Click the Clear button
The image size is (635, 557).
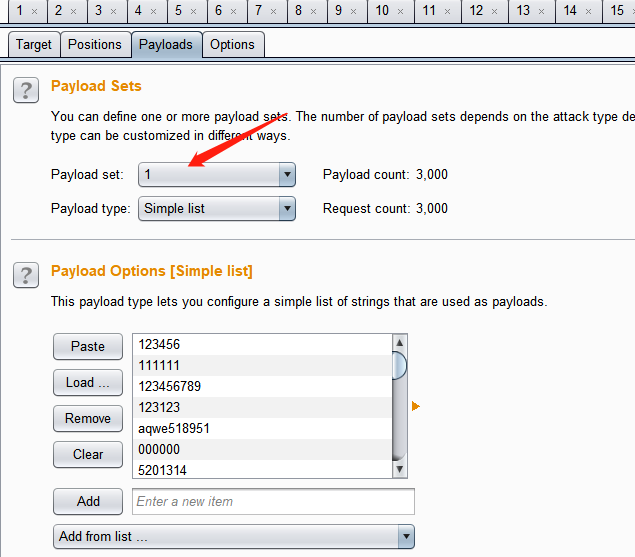pos(88,455)
